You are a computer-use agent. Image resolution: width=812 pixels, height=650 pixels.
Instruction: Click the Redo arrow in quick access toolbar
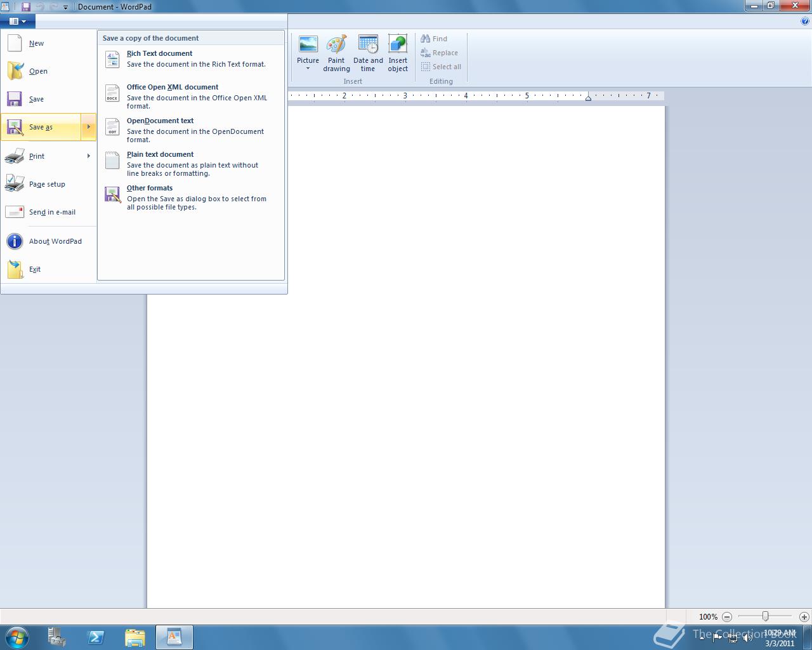[54, 6]
